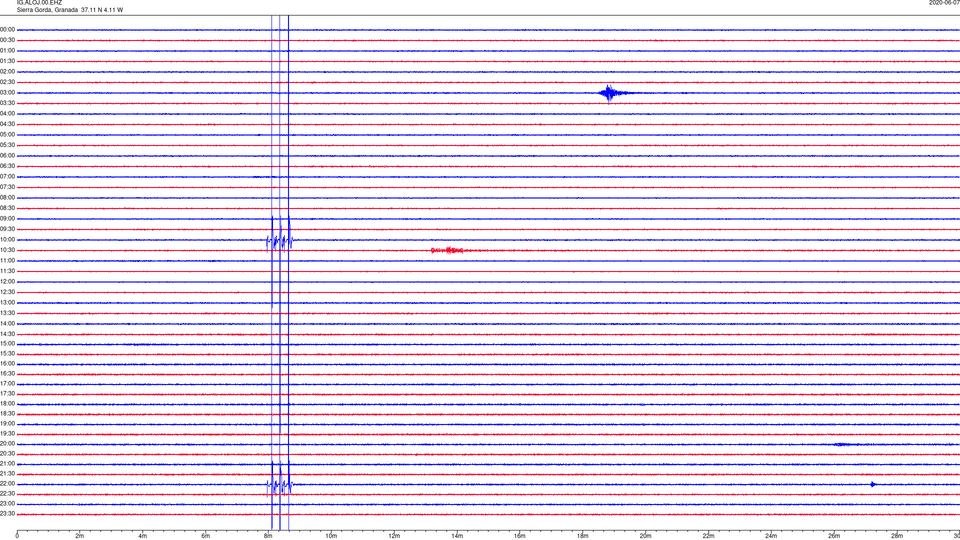Screen dimensions: 960x540
Task: Click the '08:00' row label
Action: coord(8,198)
